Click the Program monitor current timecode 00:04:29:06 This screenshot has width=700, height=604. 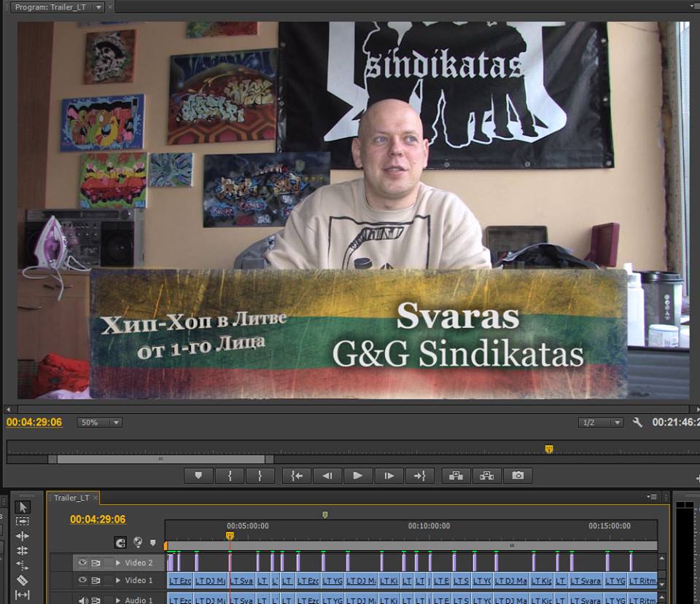pyautogui.click(x=34, y=422)
